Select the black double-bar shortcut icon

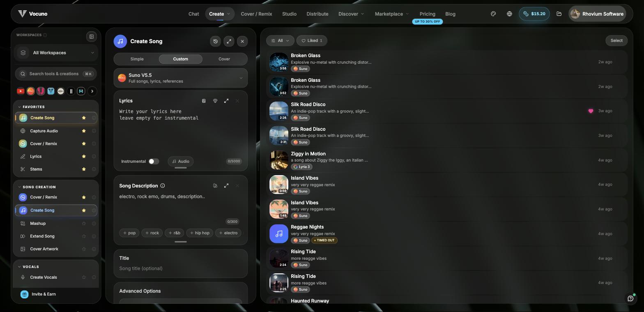tap(71, 91)
